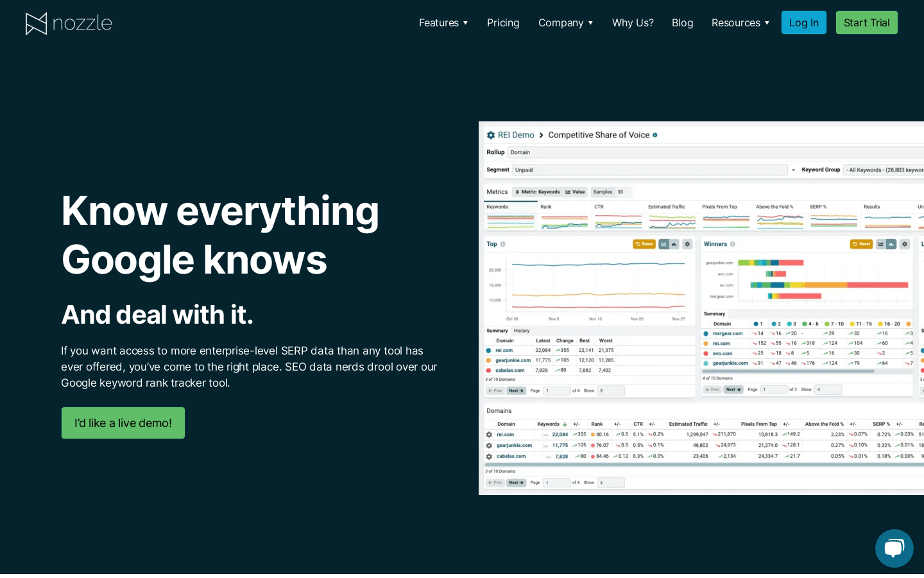
Task: Click the info icon next to Winners
Action: point(733,244)
